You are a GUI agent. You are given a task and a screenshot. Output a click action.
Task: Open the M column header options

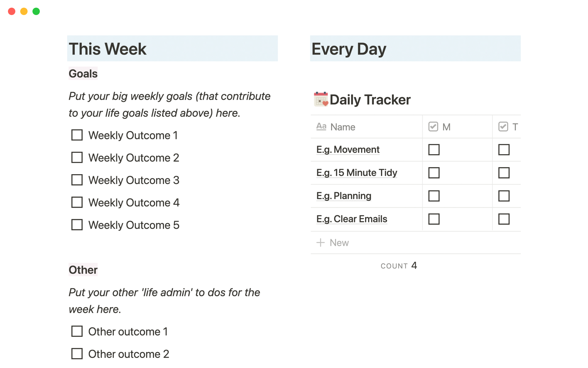point(446,127)
